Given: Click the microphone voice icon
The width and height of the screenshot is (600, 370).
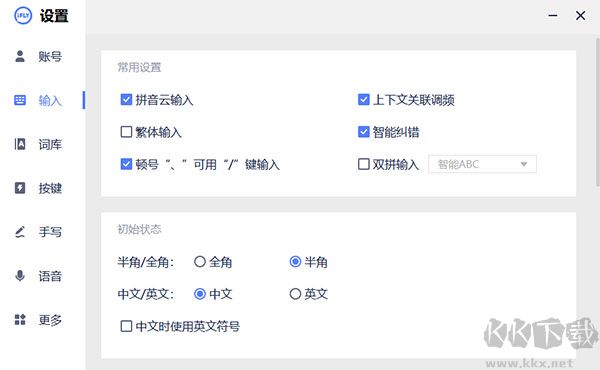Looking at the screenshot, I should click(20, 275).
